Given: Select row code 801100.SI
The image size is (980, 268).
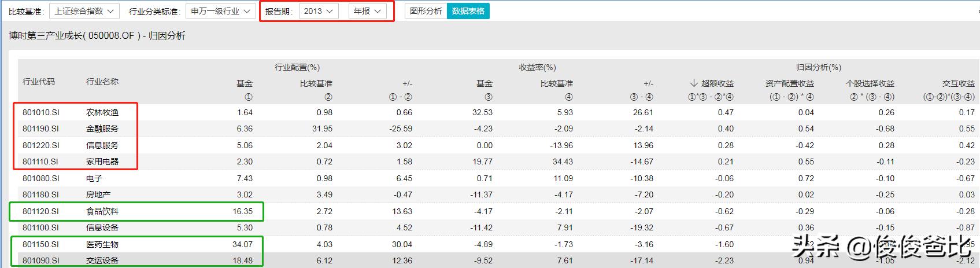Looking at the screenshot, I should 41,227.
